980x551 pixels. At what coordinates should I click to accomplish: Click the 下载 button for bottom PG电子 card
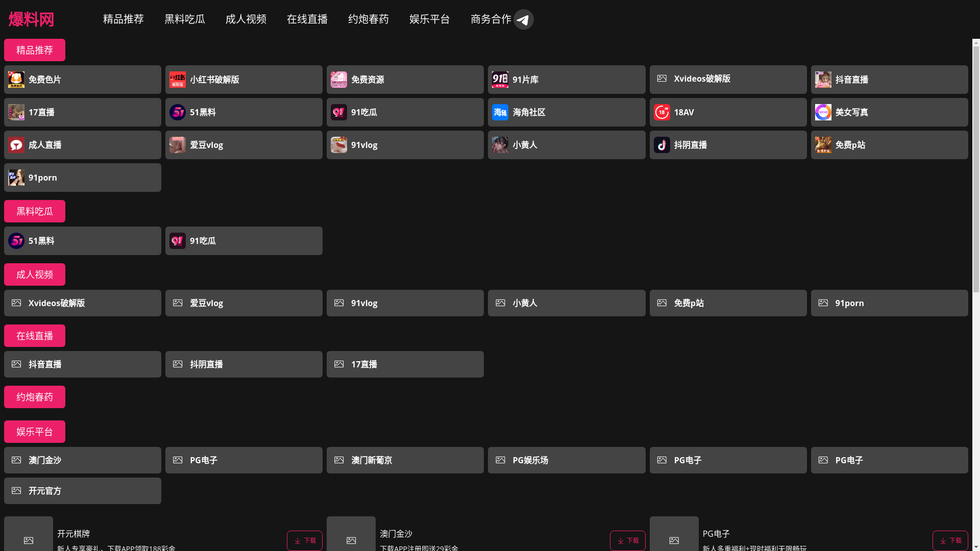click(950, 541)
